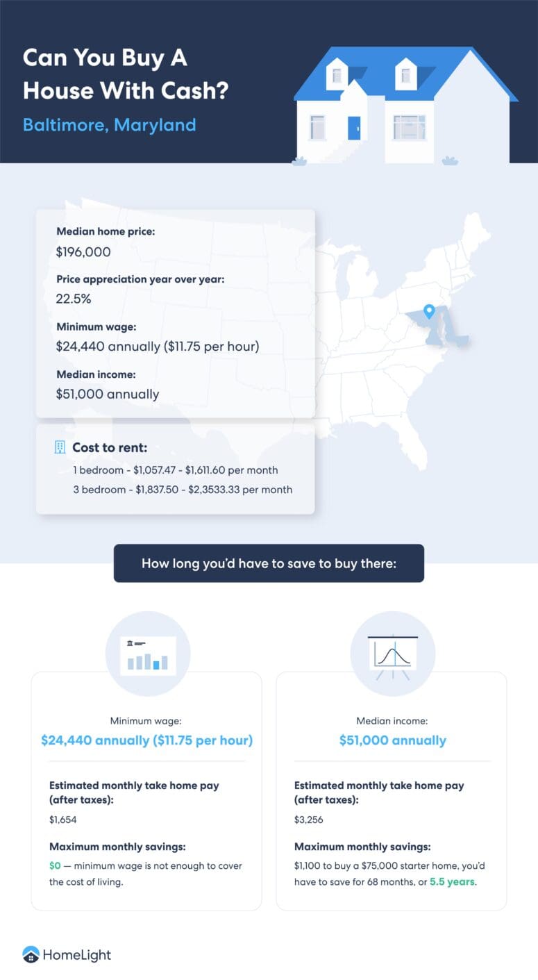The height and width of the screenshot is (980, 538).
Task: Click the building icon beside Cost to rent
Action: point(60,447)
